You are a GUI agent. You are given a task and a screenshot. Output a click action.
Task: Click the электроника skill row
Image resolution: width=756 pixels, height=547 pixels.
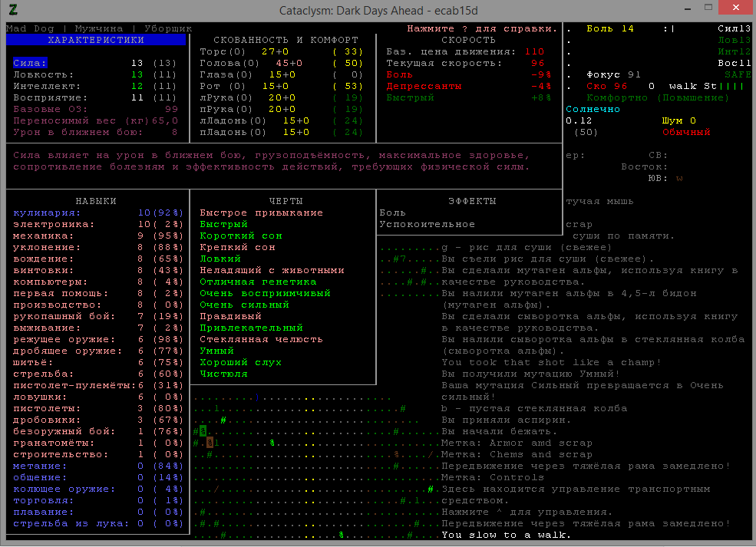coord(98,224)
